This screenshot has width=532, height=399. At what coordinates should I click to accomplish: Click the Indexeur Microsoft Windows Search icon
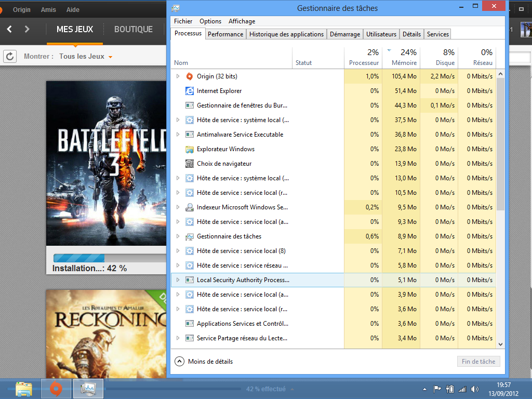click(189, 207)
